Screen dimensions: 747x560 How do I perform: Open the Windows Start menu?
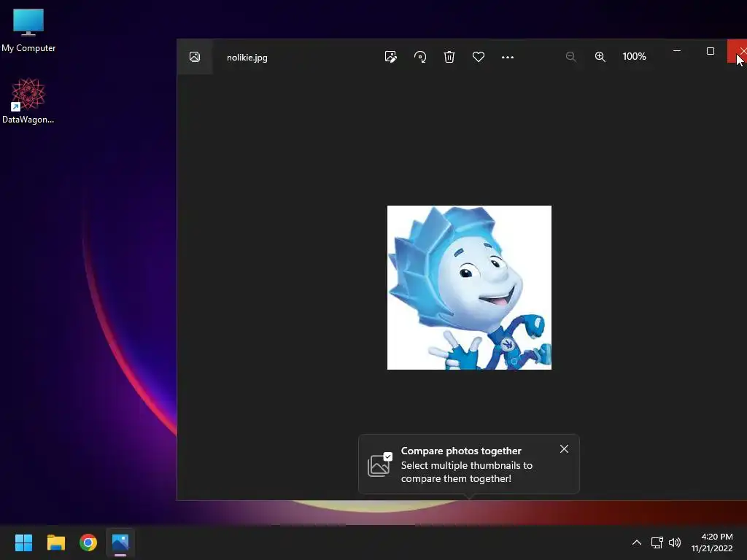click(x=23, y=542)
